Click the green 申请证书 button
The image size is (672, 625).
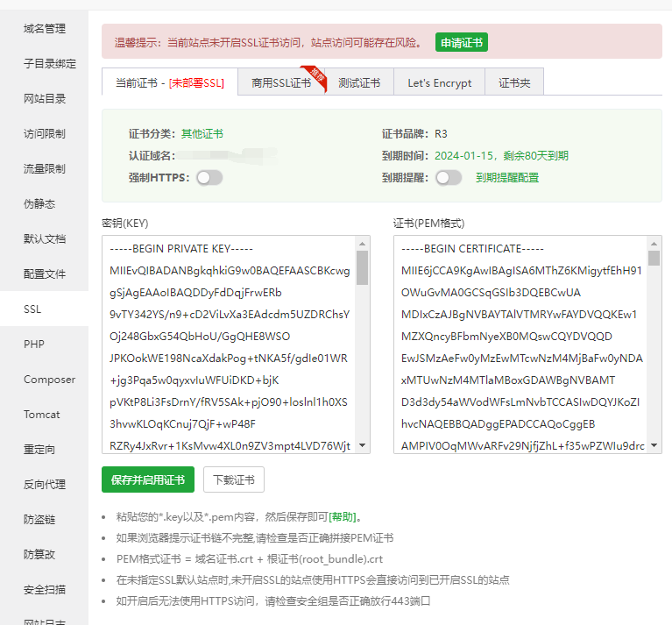point(462,42)
